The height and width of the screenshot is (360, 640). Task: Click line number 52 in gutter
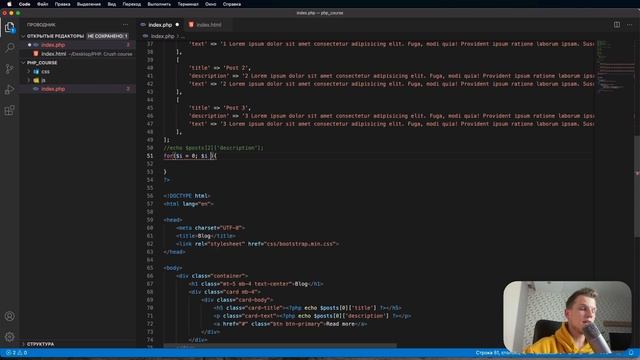tap(150, 164)
